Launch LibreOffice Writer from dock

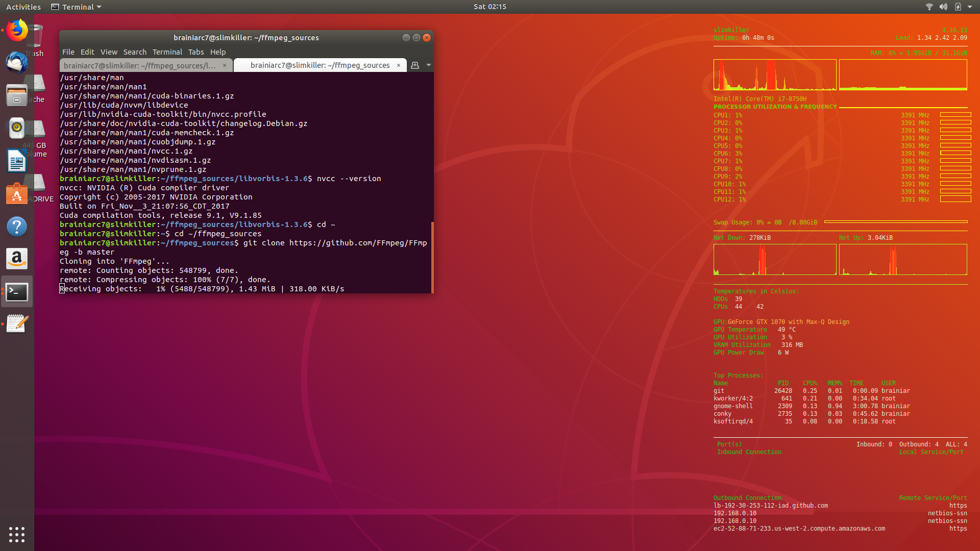point(17,161)
